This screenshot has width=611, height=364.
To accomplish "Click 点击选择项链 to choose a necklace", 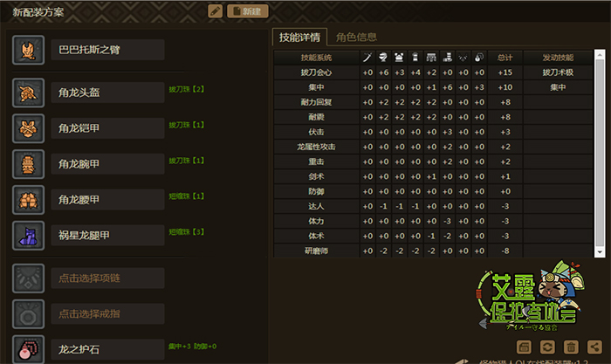I will tap(107, 278).
